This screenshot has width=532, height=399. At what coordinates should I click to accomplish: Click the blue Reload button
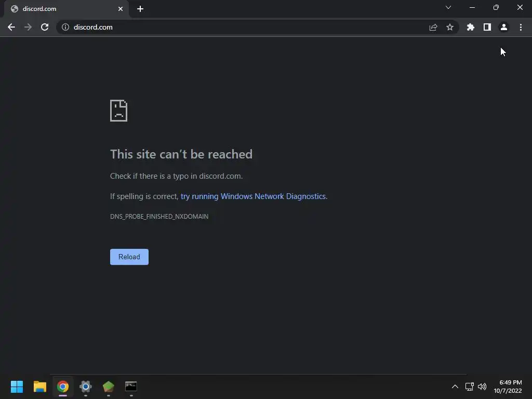click(129, 257)
